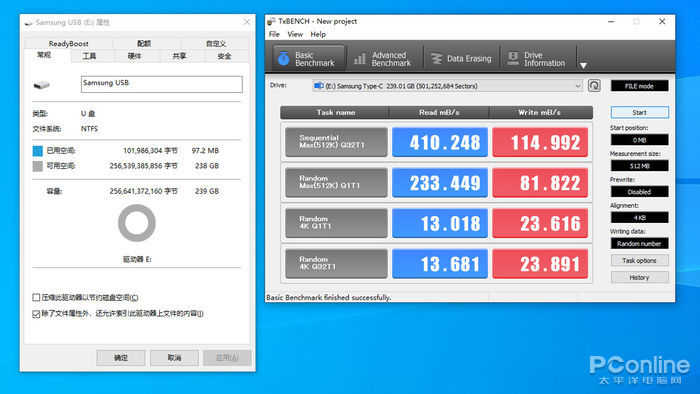
Task: Open the Alignment 4 KB dropdown
Action: point(639,217)
